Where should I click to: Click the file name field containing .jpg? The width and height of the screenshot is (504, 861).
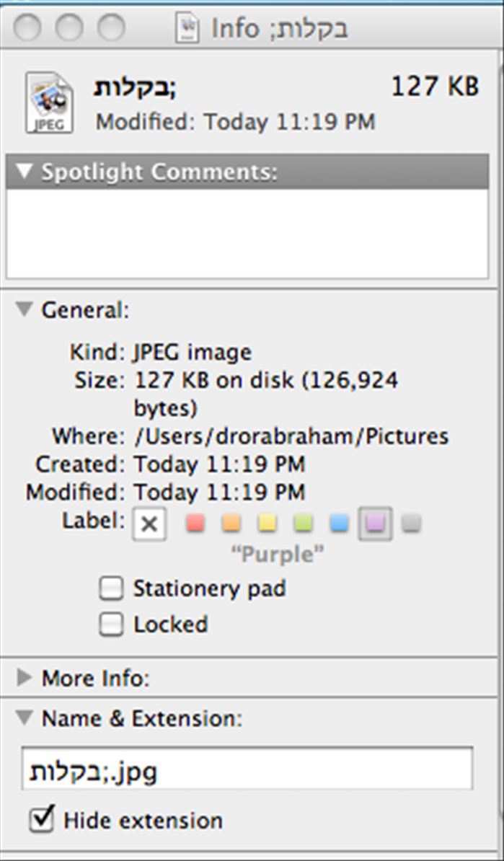tap(247, 768)
